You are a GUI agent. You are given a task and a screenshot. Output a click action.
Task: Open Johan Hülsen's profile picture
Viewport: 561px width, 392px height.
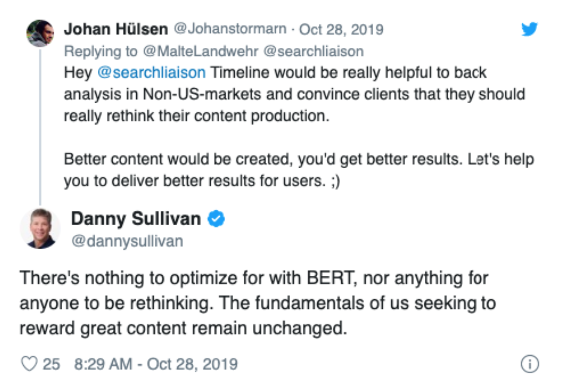click(x=40, y=33)
